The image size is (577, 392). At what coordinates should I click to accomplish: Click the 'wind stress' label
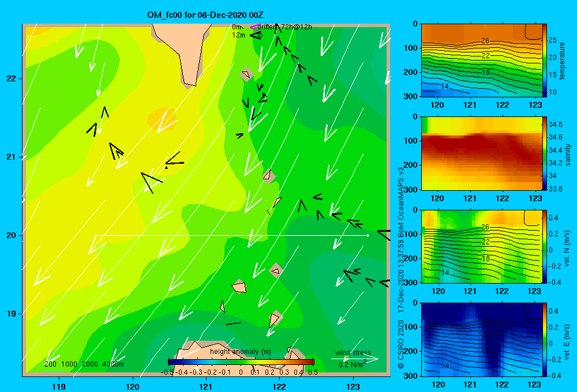[353, 353]
